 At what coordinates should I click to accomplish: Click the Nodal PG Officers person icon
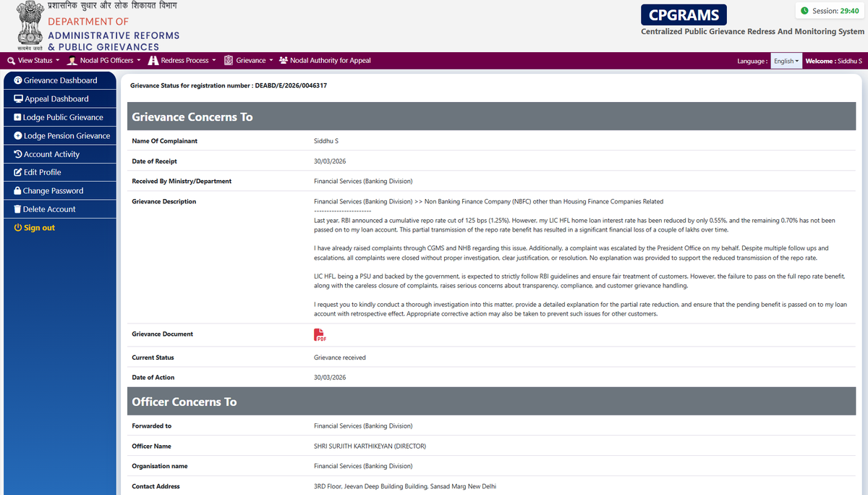pyautogui.click(x=72, y=61)
